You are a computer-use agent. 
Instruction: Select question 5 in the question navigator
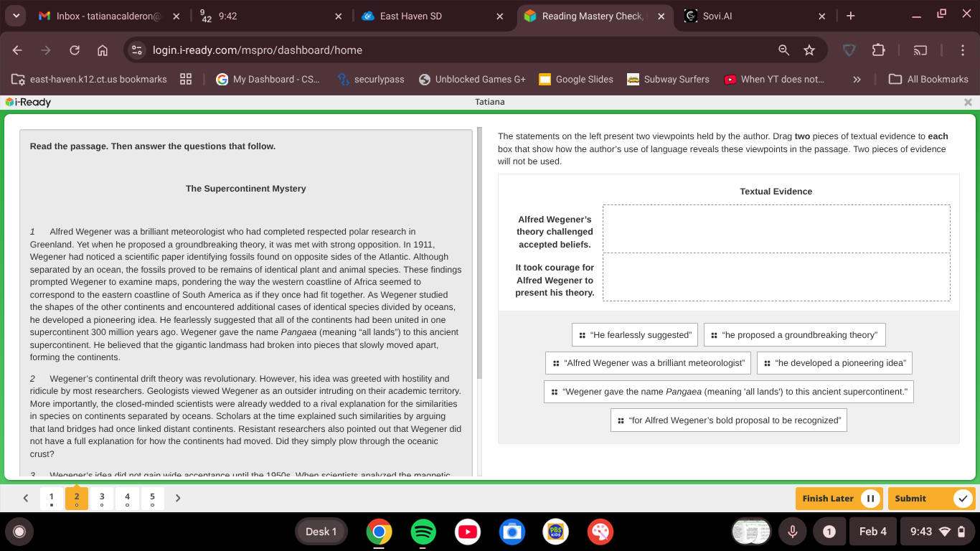click(x=152, y=498)
